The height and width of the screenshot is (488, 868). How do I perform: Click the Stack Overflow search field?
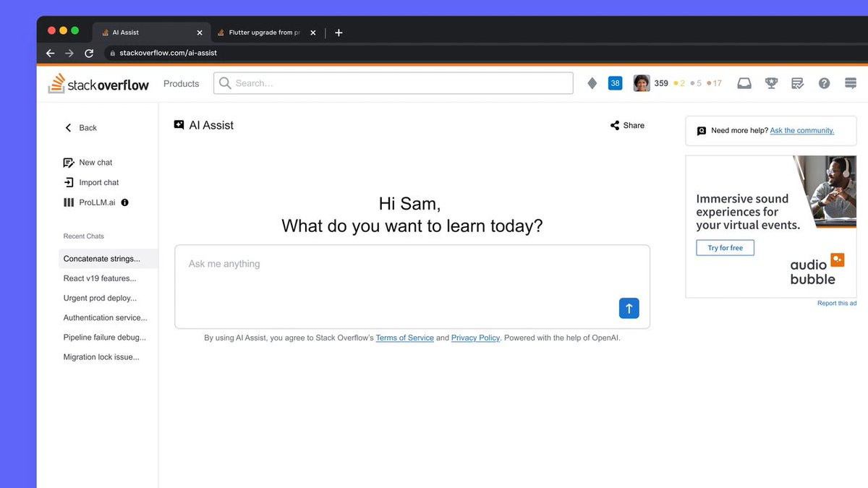[393, 83]
